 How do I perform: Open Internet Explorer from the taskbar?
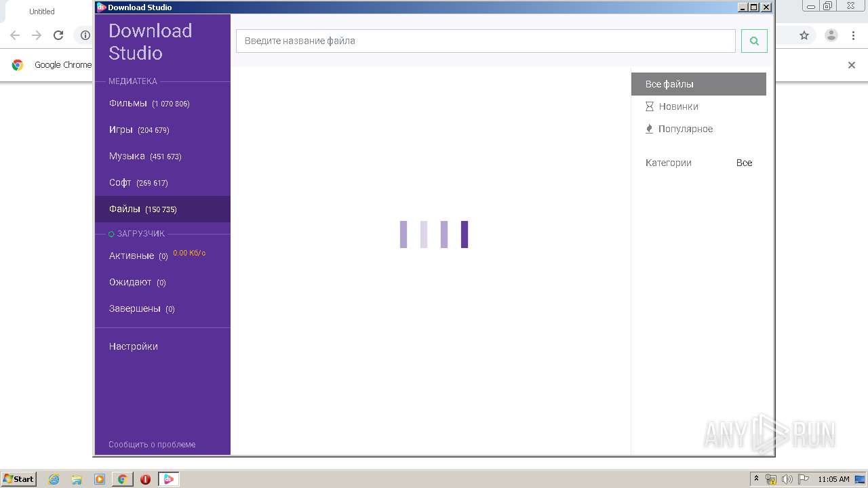pyautogui.click(x=54, y=479)
